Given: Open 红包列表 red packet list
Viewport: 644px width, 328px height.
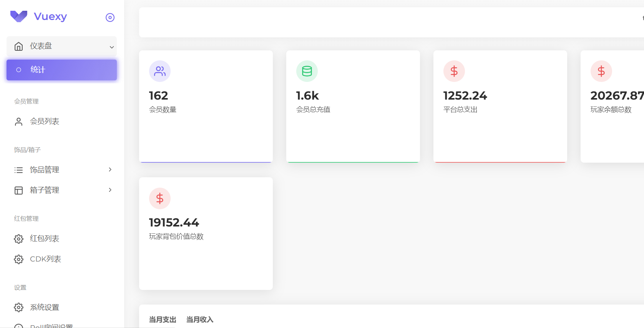Looking at the screenshot, I should [45, 239].
